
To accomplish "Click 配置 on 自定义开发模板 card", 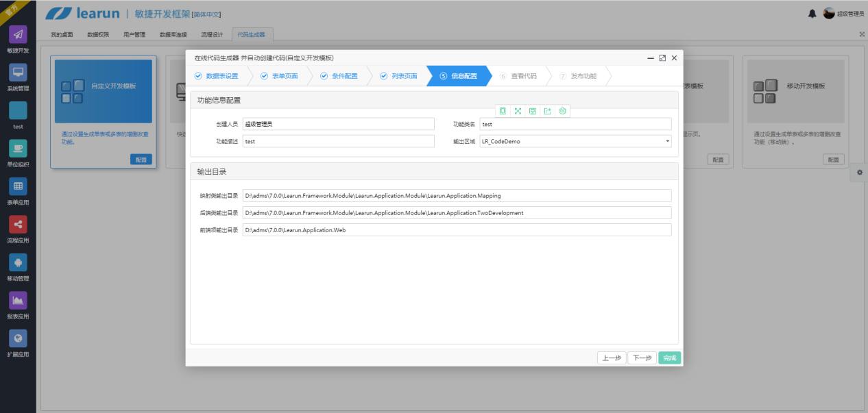I will point(141,160).
